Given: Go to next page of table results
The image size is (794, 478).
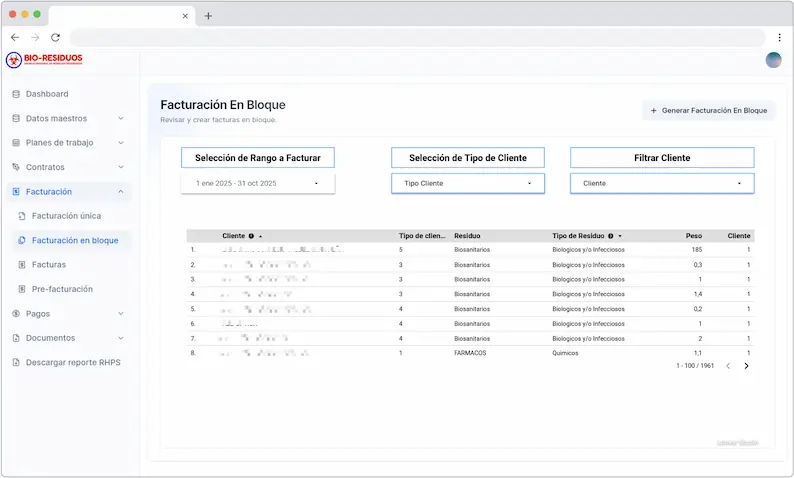Looking at the screenshot, I should [x=746, y=366].
